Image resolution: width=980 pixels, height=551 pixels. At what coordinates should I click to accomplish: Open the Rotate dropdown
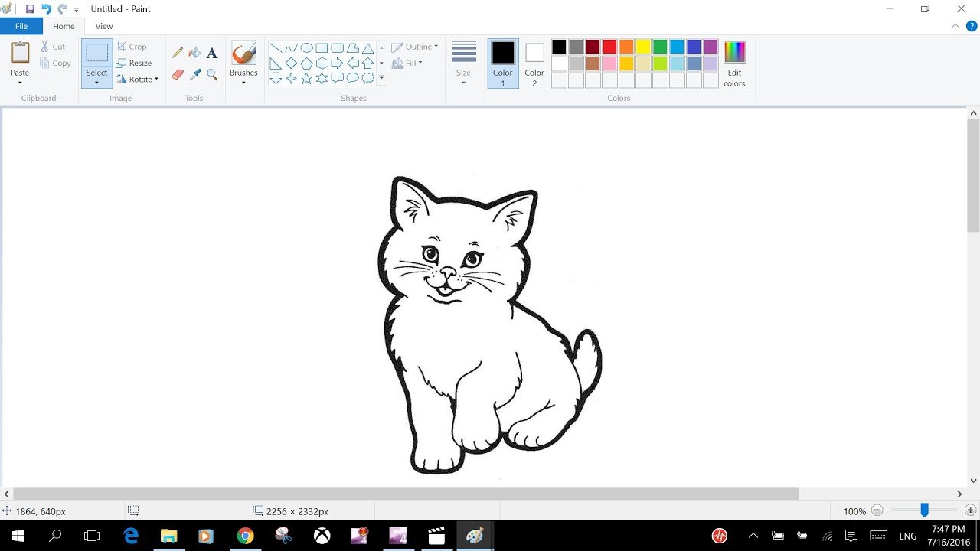pos(138,79)
